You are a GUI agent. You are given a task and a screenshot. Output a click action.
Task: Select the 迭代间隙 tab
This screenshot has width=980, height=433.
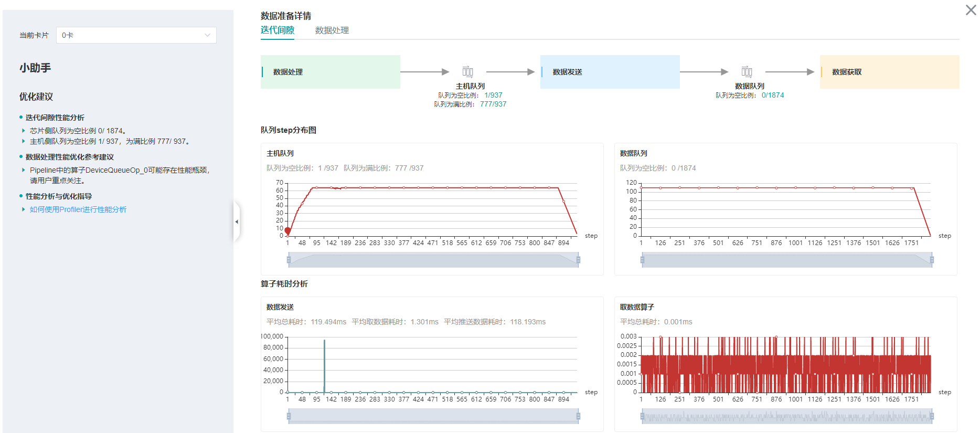tap(277, 30)
